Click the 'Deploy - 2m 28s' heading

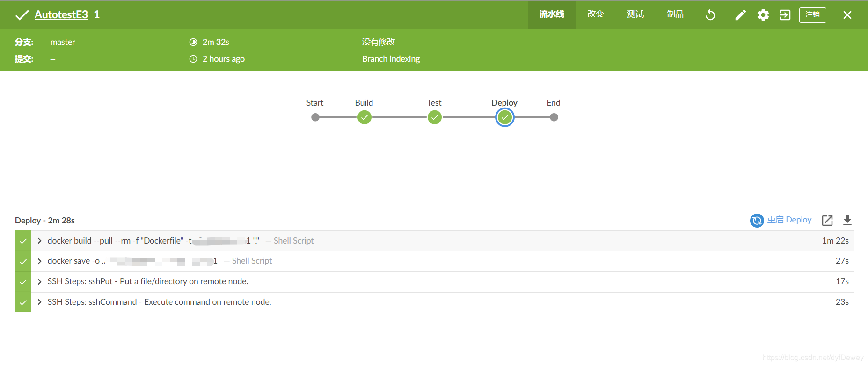click(45, 221)
